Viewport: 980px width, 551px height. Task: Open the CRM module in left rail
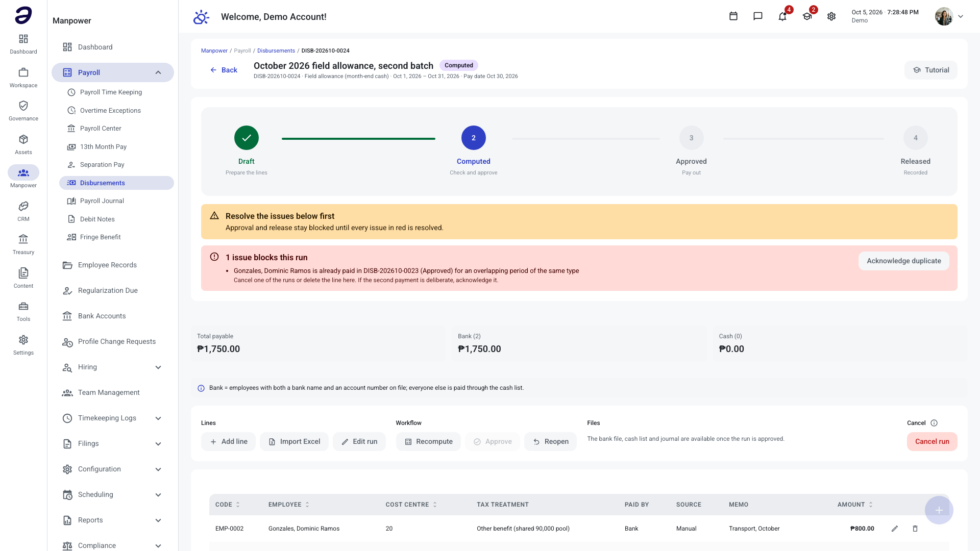[x=23, y=211]
